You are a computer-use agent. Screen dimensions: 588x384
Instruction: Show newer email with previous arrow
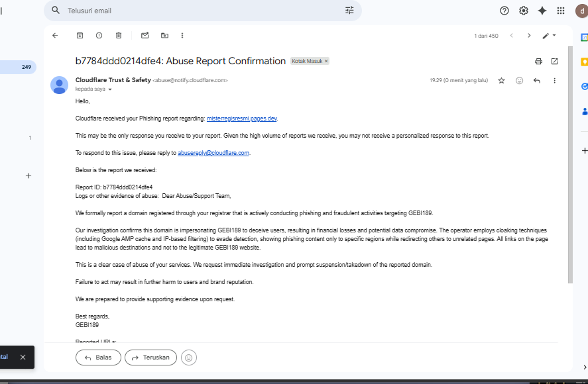[512, 36]
